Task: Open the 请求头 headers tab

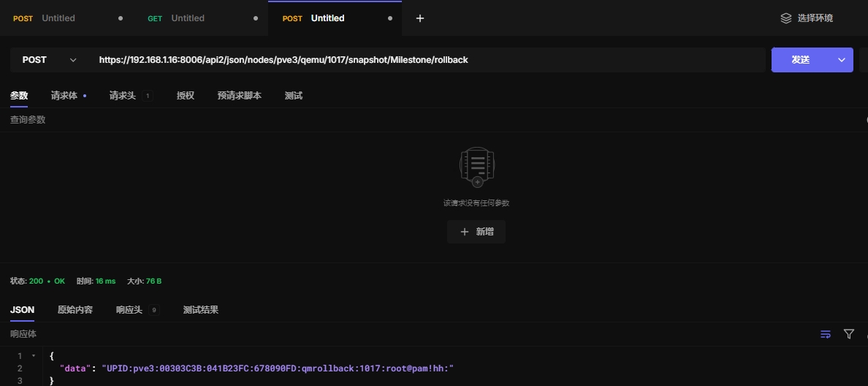Action: coord(123,96)
